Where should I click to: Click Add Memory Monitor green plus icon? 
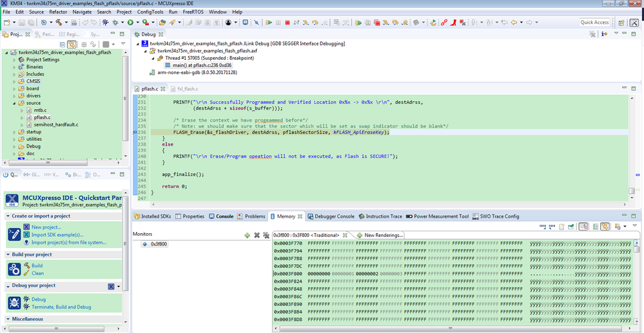(x=248, y=235)
